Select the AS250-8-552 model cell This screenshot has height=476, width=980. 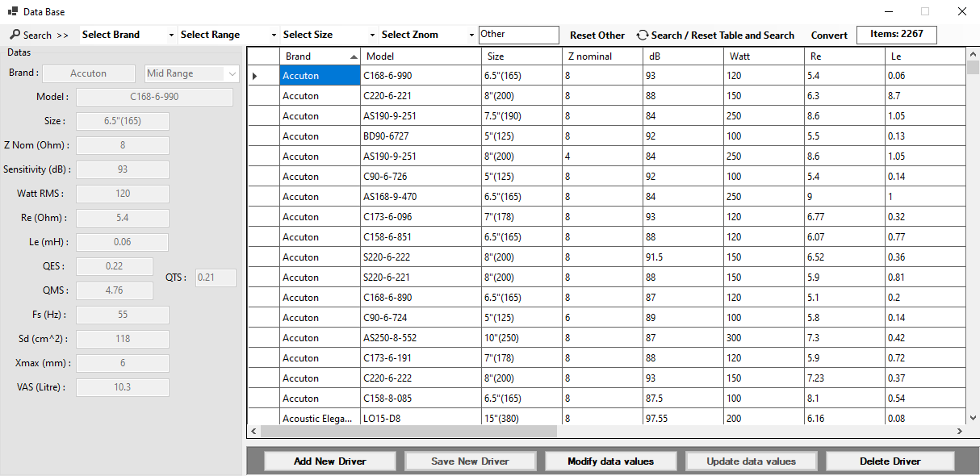421,338
